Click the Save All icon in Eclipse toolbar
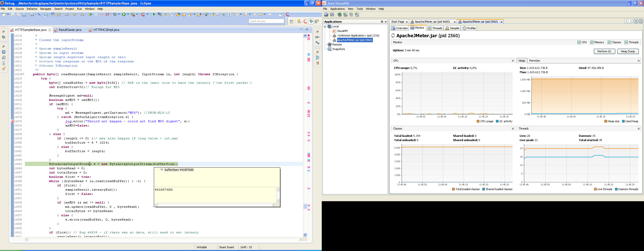This screenshot has height=251, width=644. coord(19,15)
